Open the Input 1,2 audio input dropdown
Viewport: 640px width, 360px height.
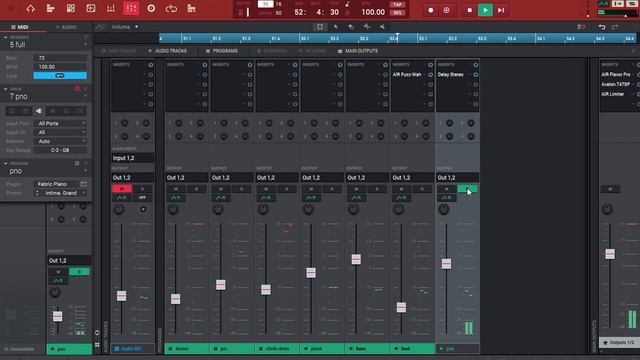133,158
